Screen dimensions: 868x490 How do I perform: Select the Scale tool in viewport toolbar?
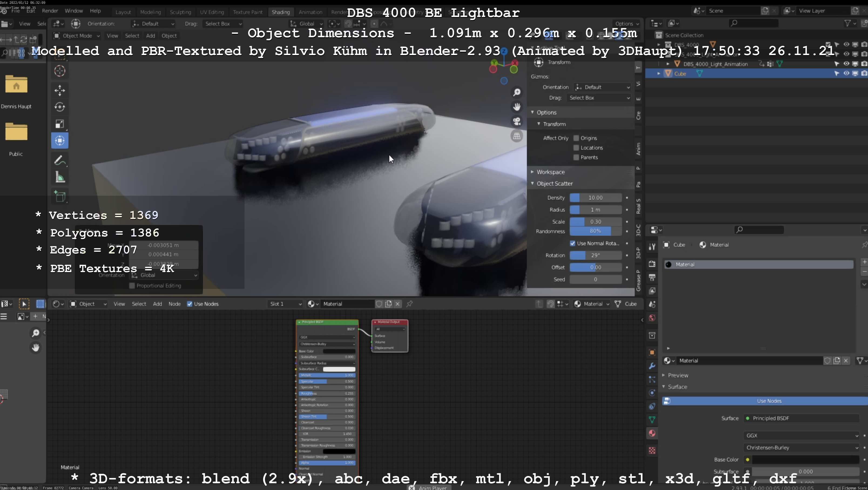tap(60, 124)
